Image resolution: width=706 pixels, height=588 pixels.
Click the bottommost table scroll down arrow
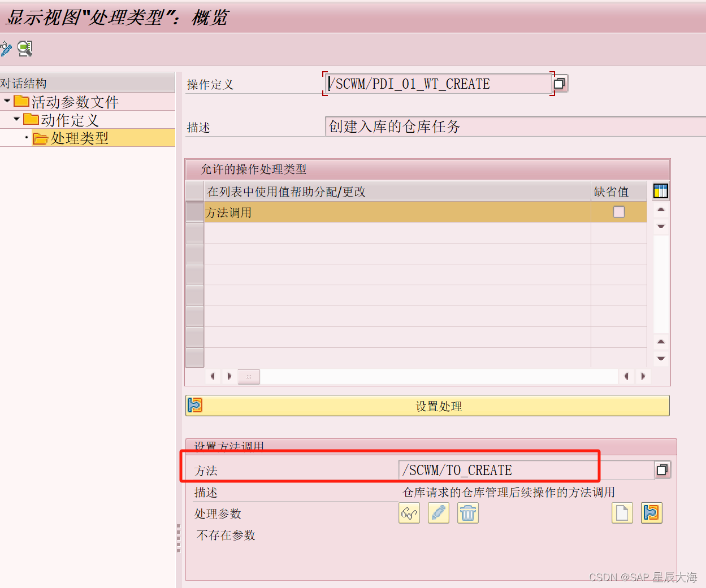point(661,358)
